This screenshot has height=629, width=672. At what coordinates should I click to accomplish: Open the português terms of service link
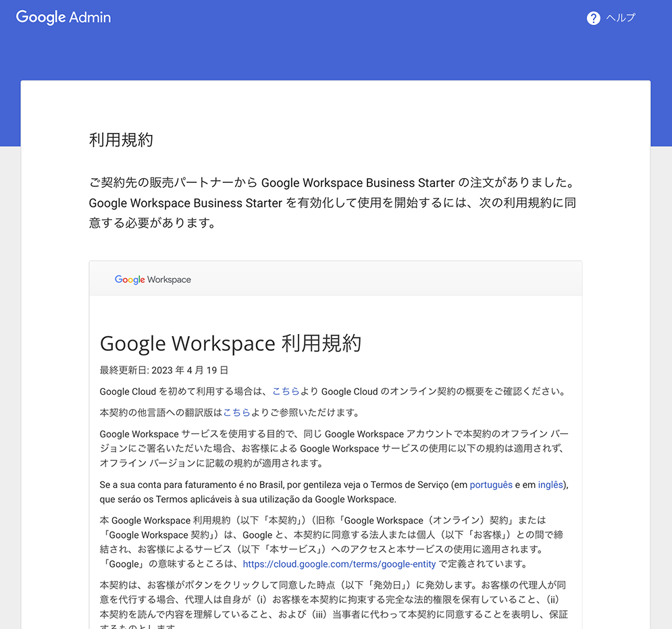tap(490, 485)
